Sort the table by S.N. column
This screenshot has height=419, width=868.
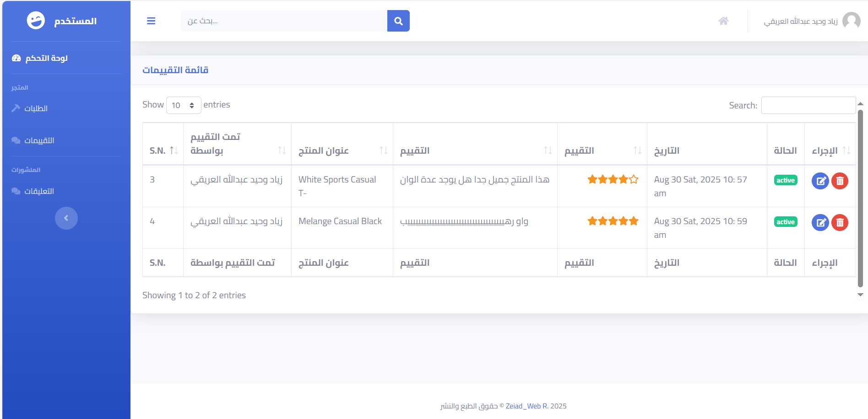point(163,150)
